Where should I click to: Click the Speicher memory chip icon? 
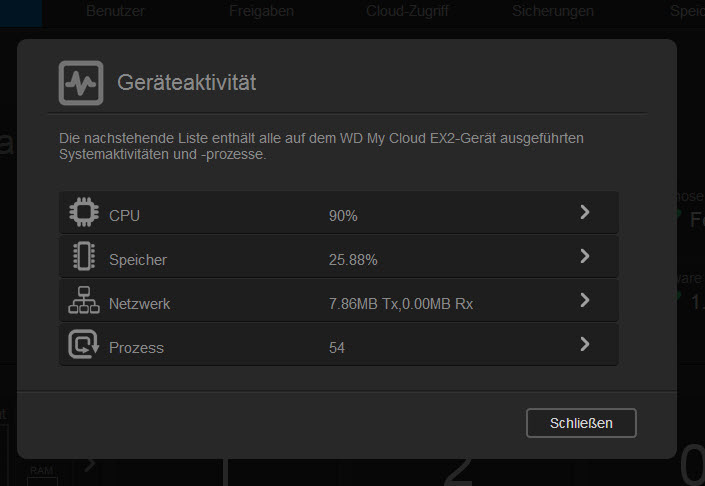tap(84, 256)
